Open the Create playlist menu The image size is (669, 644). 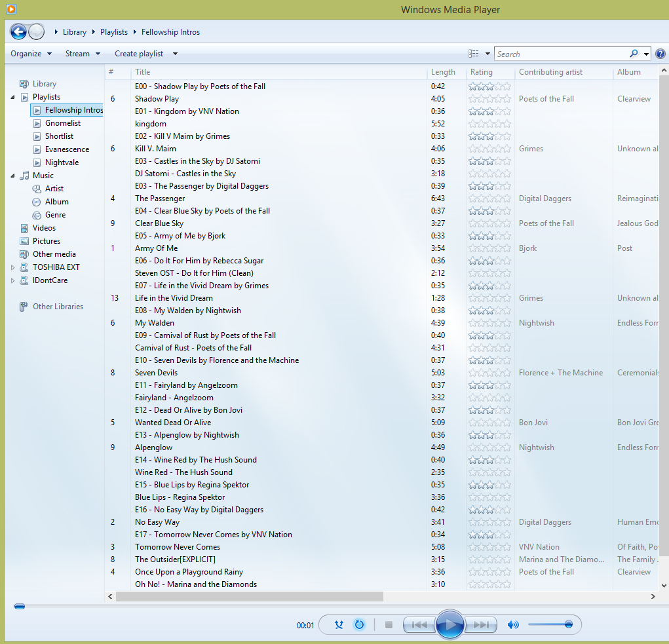click(x=145, y=54)
